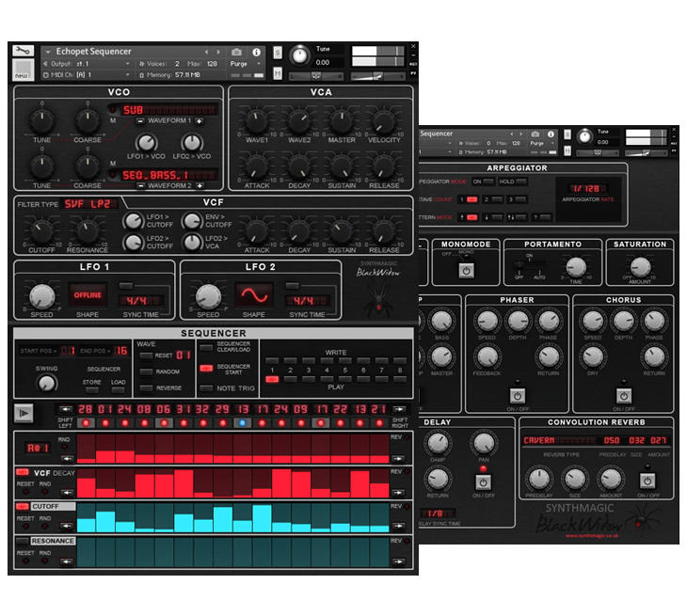The width and height of the screenshot is (687, 616).
Task: Click blue step LED in sequencer row
Action: [x=242, y=423]
